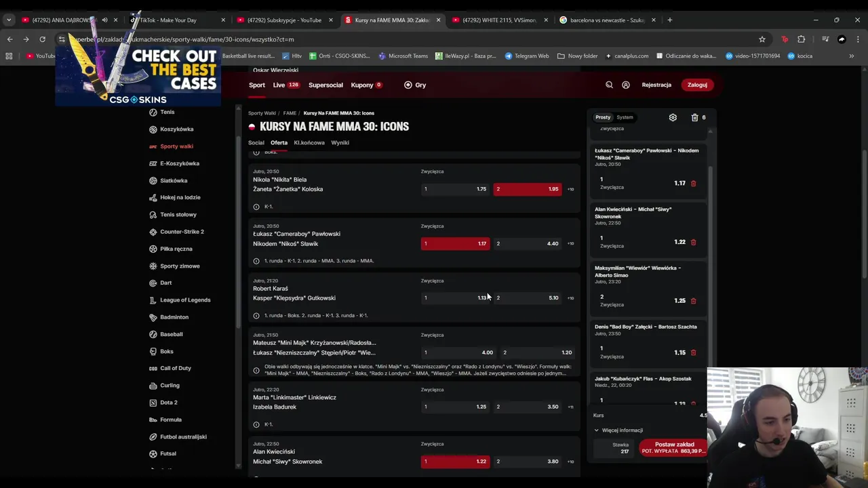The image size is (868, 488).
Task: Choose the Dart category icon
Action: [x=153, y=283]
